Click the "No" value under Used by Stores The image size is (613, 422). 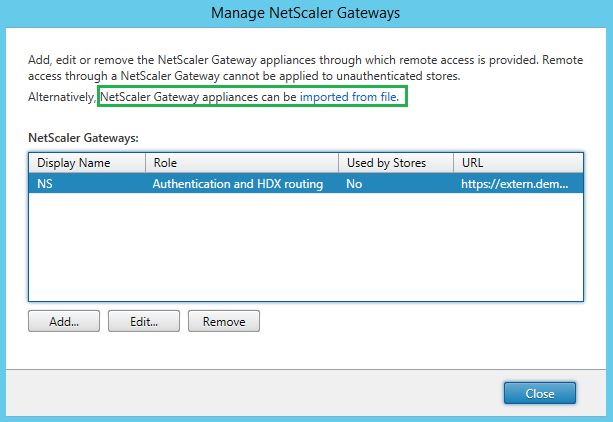point(354,184)
